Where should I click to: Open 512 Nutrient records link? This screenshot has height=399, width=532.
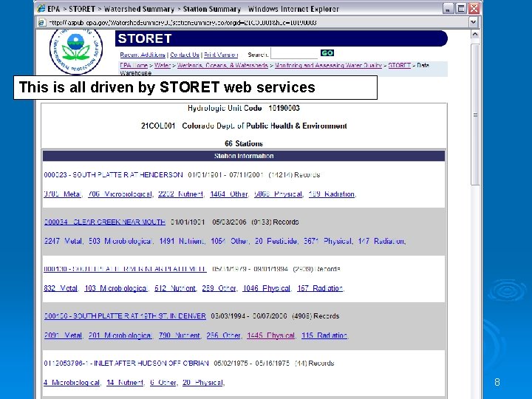coord(175,288)
